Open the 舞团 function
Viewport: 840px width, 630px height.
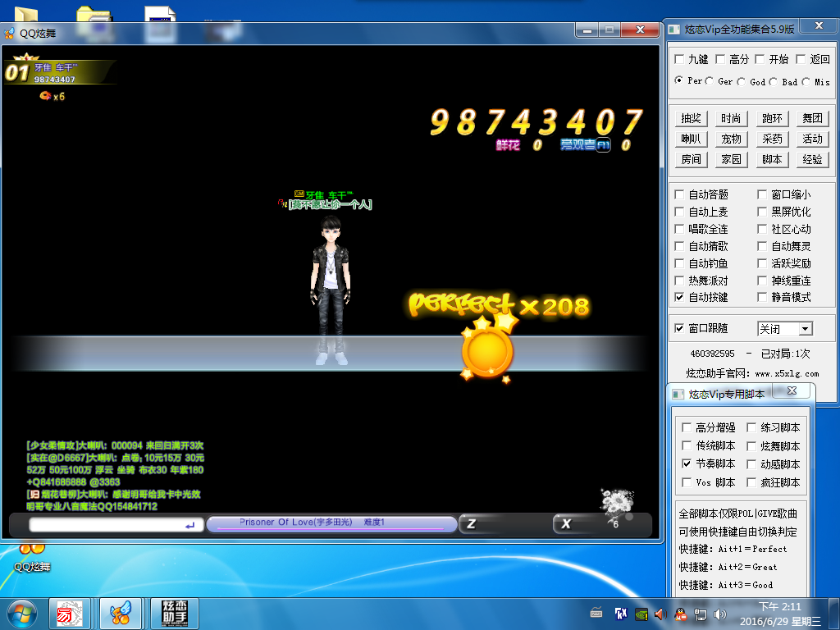coord(813,118)
